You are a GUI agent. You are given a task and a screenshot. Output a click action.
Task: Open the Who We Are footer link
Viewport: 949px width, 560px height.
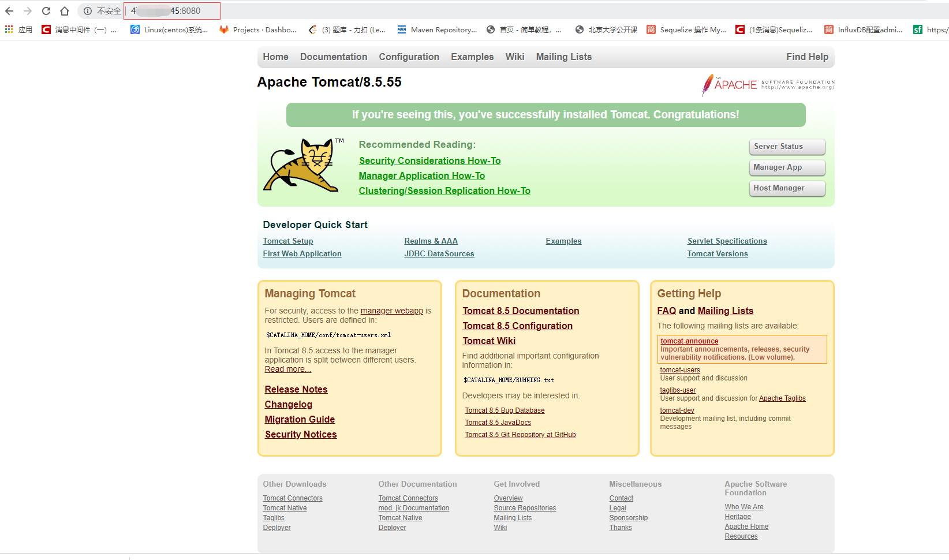point(744,507)
